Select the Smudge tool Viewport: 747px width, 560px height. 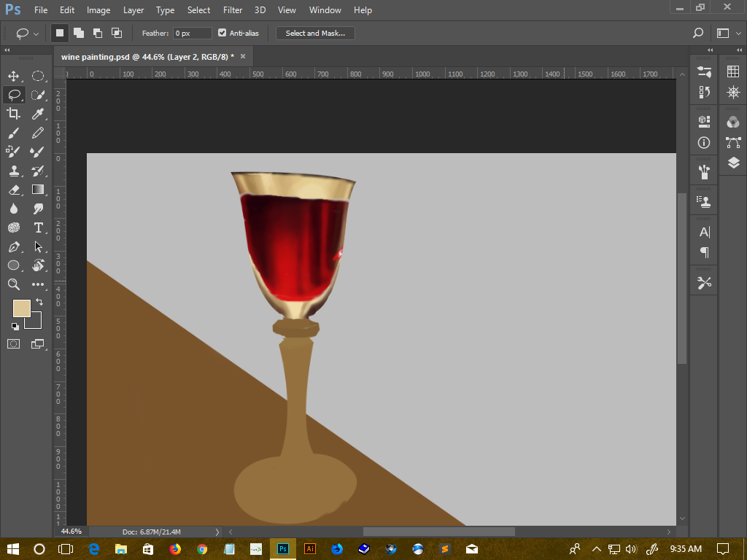pos(38,209)
